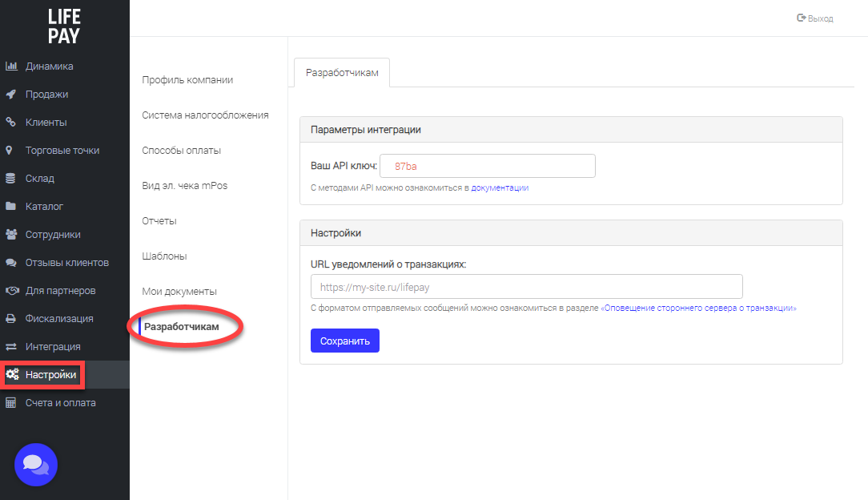The image size is (868, 500).
Task: Open the Склад menu section
Action: [40, 179]
